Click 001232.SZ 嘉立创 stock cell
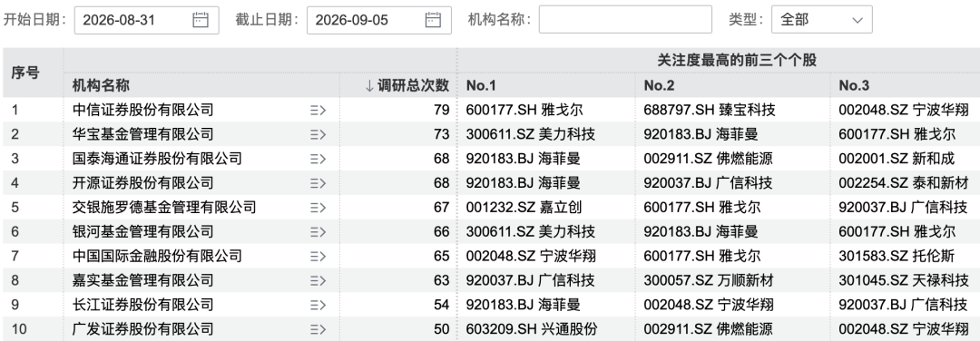The image size is (980, 341). 524,208
